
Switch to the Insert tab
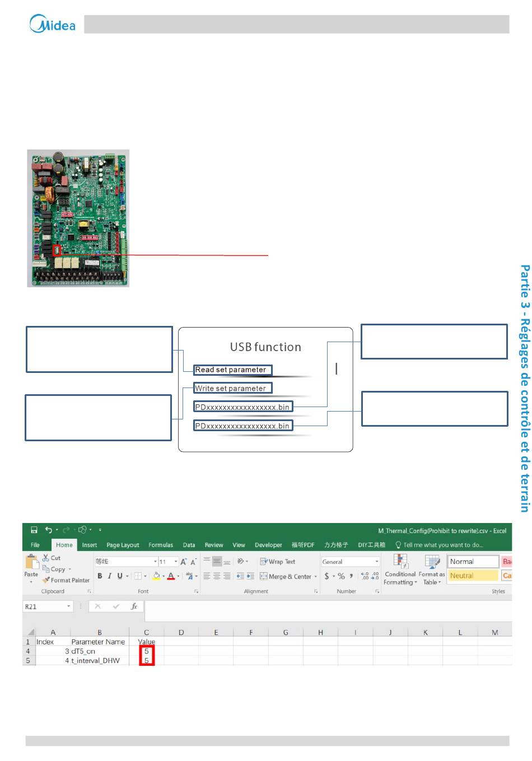[90, 545]
